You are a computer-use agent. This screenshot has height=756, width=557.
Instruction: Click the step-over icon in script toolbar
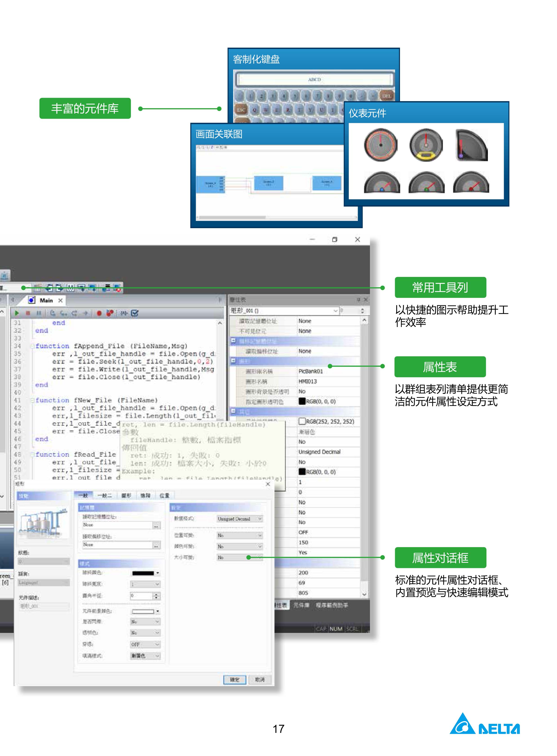(63, 313)
